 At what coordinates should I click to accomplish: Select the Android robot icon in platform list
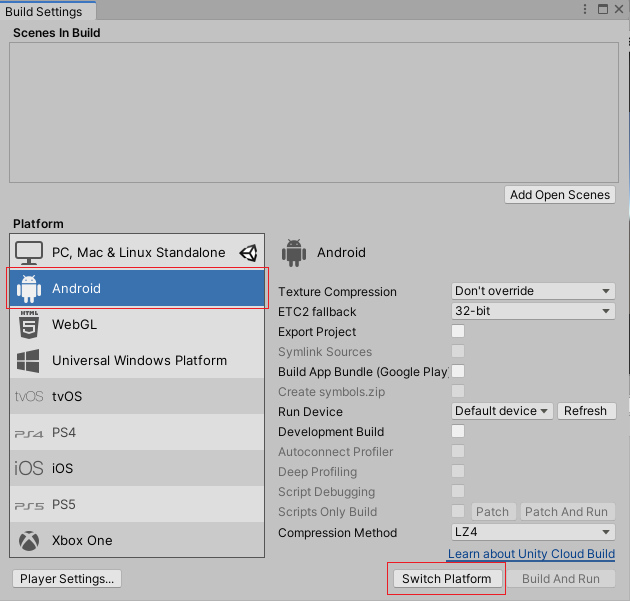[x=29, y=289]
